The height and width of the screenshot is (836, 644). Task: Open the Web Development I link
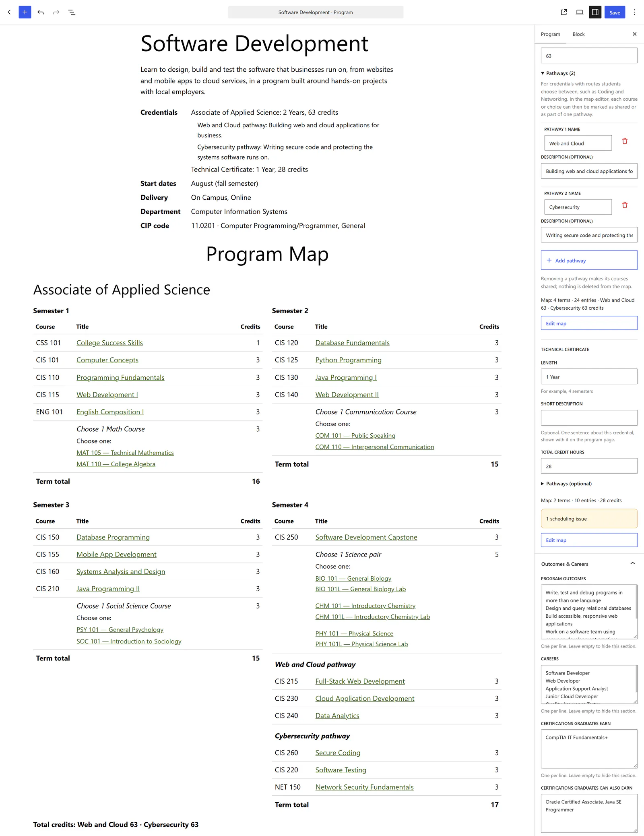(x=107, y=395)
